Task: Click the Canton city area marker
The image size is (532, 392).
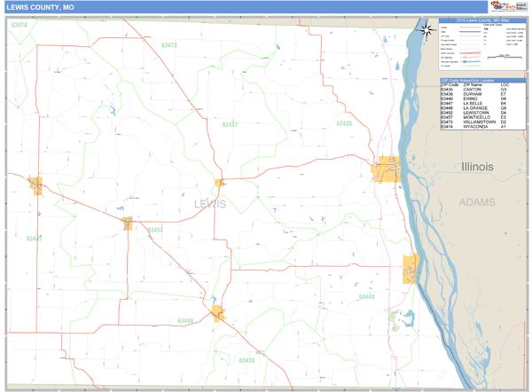Action: coord(387,169)
